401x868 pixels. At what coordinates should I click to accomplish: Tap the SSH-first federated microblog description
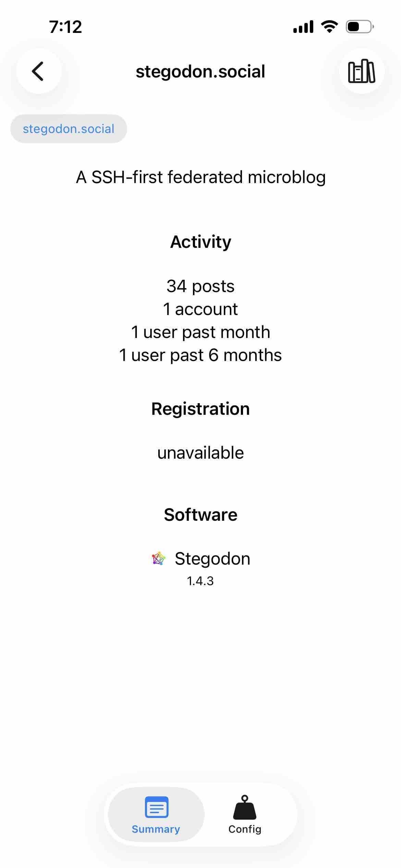[x=200, y=177]
